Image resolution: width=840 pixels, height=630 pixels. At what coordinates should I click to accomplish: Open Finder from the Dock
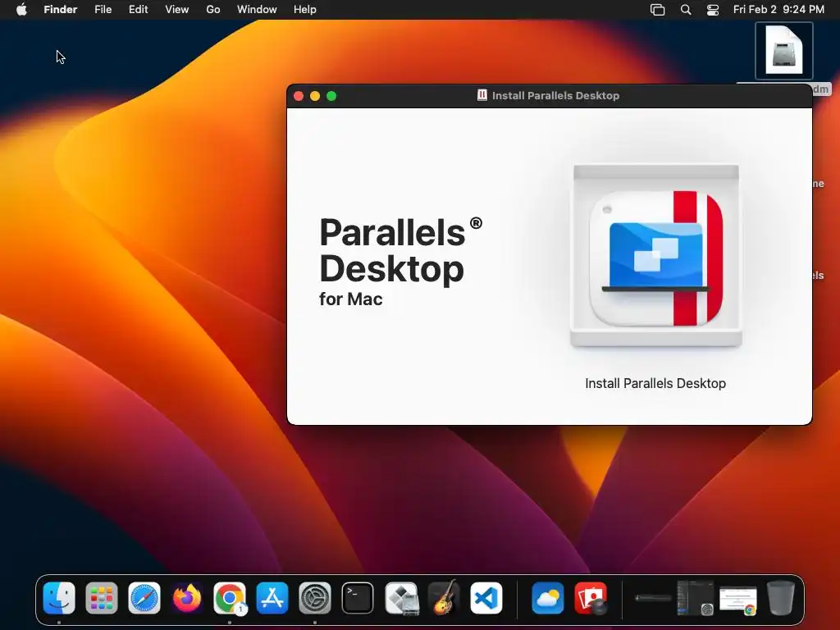point(59,598)
